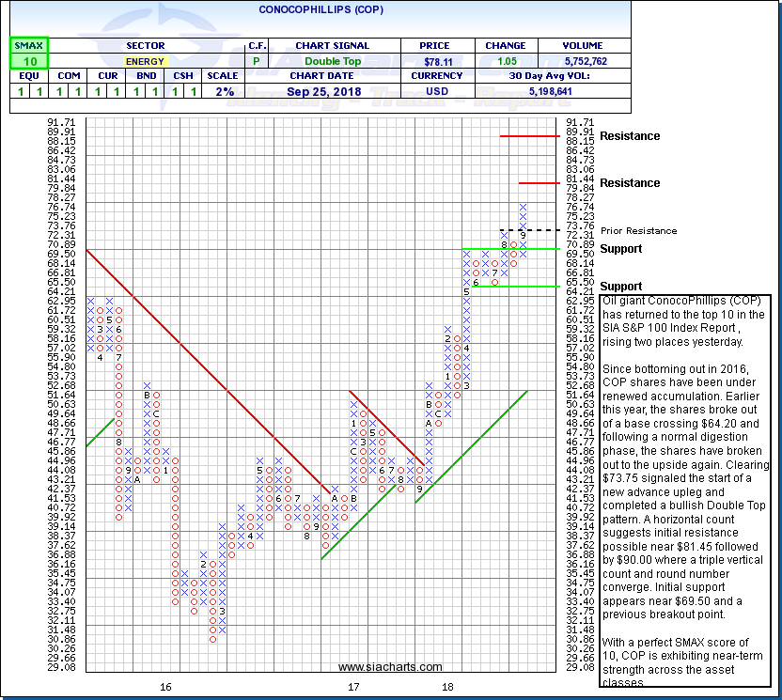This screenshot has height=700, width=782.
Task: Click the Support label near 69.50
Action: pyautogui.click(x=620, y=249)
